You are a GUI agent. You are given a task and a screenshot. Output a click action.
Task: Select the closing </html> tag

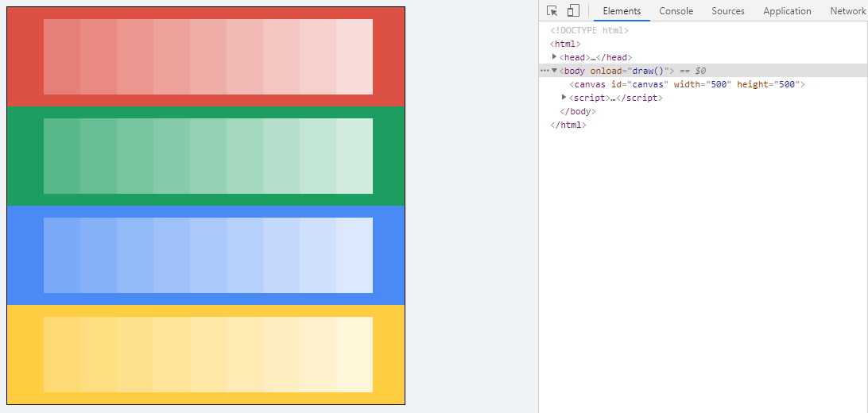pyautogui.click(x=568, y=125)
